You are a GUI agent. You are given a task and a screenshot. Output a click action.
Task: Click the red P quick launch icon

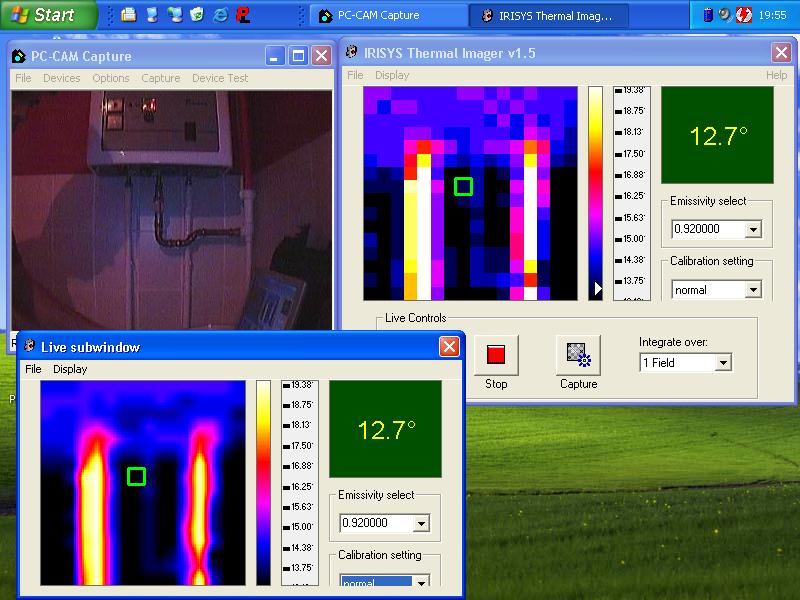242,15
